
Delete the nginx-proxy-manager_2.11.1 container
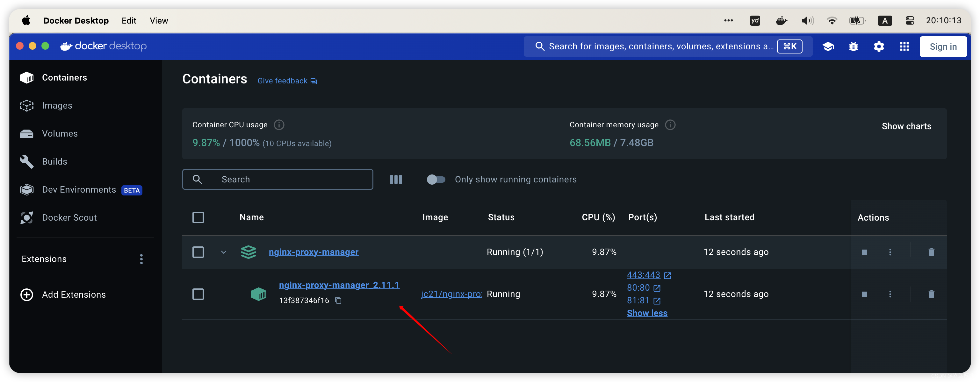(x=932, y=294)
